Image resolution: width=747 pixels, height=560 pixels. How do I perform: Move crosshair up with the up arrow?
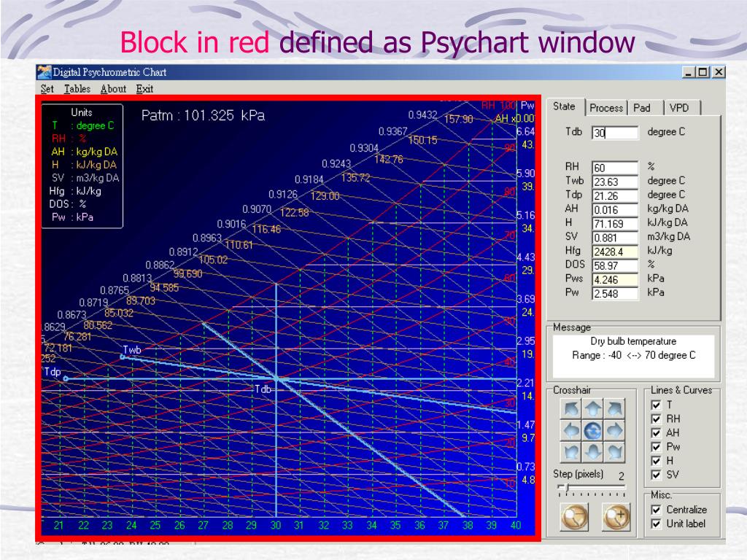(593, 408)
